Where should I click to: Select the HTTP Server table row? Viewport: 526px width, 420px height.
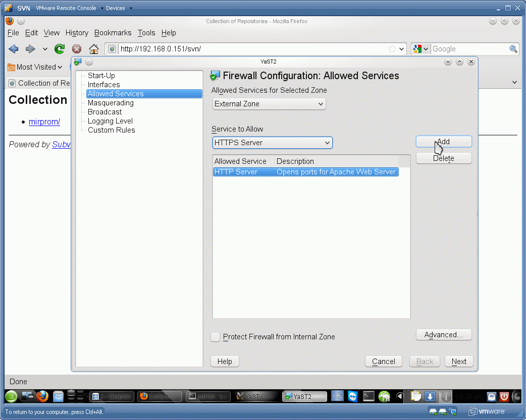[305, 172]
